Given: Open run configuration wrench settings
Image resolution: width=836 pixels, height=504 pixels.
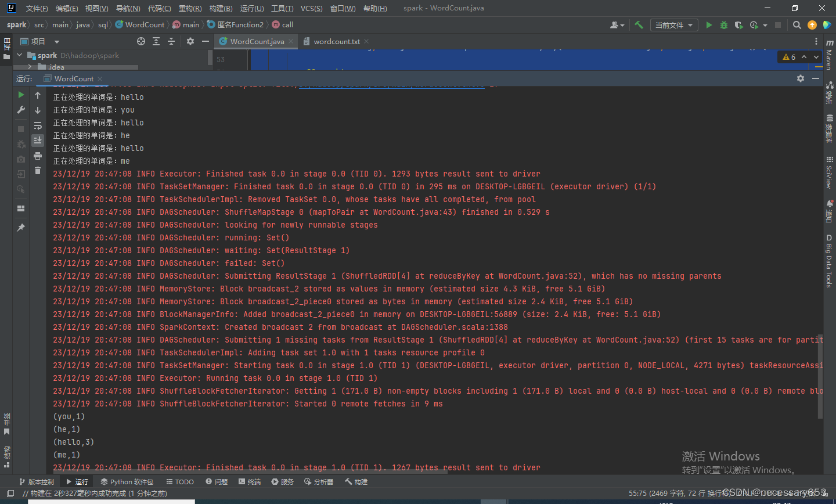Looking at the screenshot, I should tap(21, 110).
